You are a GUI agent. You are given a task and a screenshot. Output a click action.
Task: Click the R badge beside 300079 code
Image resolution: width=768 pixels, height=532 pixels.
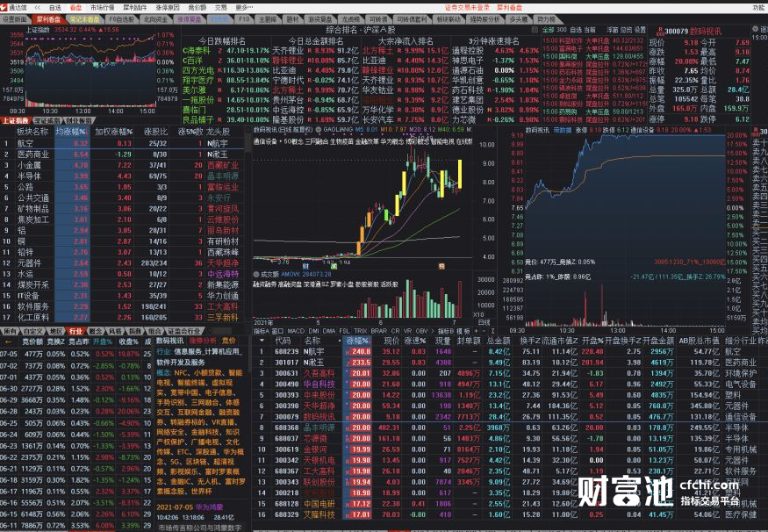[x=660, y=31]
